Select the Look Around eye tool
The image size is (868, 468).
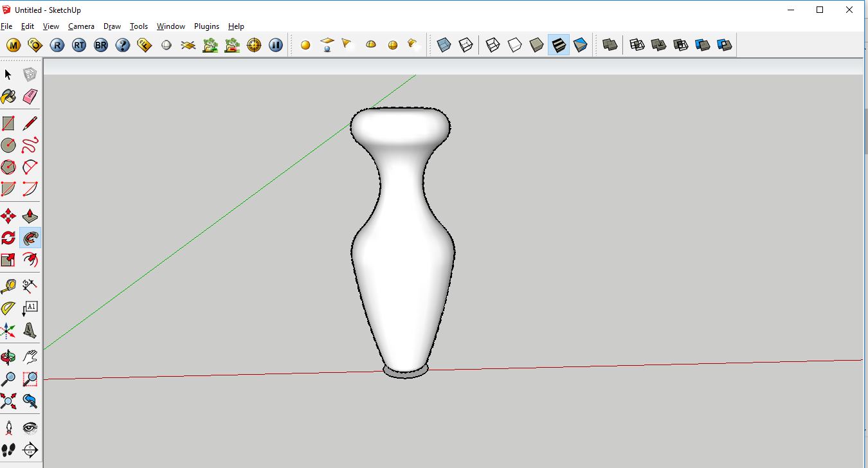pyautogui.click(x=30, y=427)
